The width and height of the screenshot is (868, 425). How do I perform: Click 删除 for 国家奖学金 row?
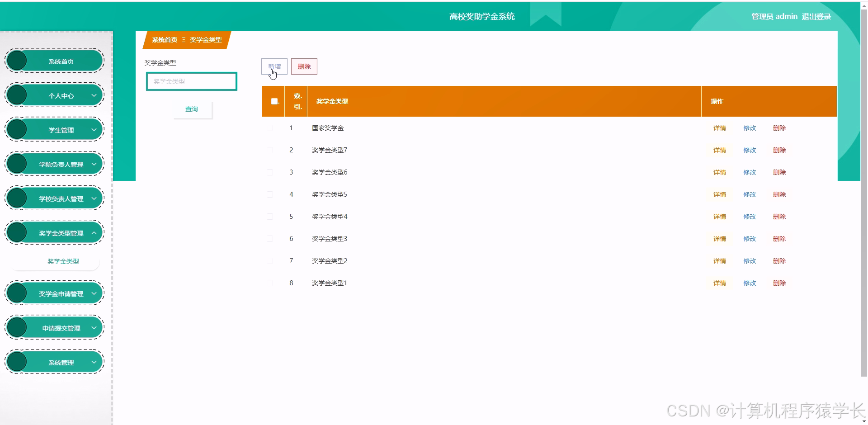click(x=779, y=128)
